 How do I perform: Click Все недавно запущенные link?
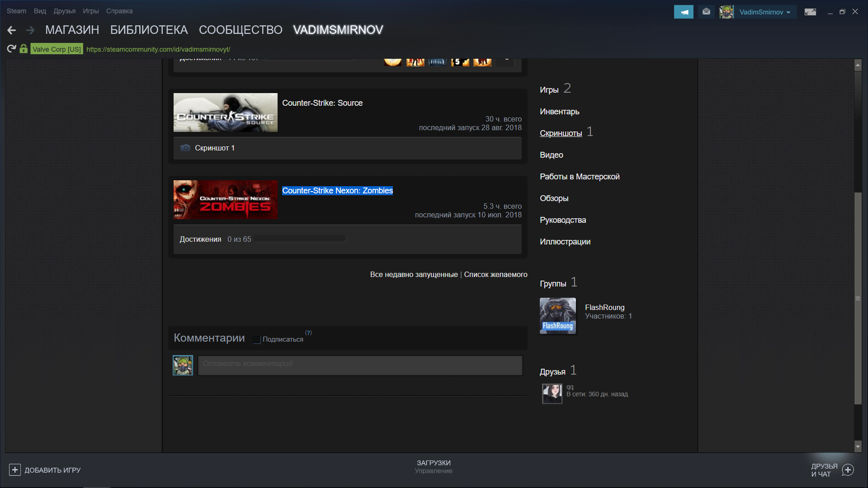[x=414, y=274]
